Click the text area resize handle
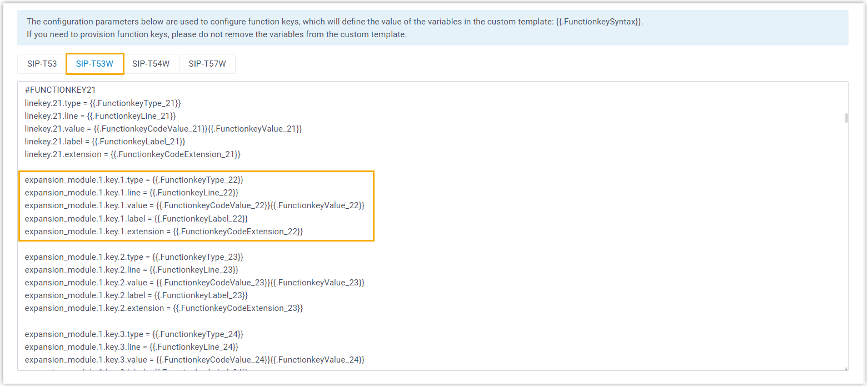Viewport: 868px width, 387px height. pos(845,368)
